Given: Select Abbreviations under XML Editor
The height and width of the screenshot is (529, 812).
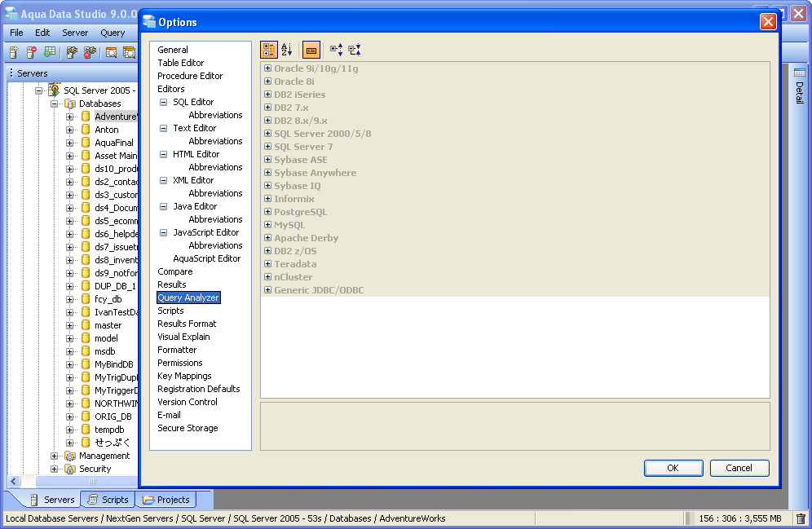Looking at the screenshot, I should (215, 193).
